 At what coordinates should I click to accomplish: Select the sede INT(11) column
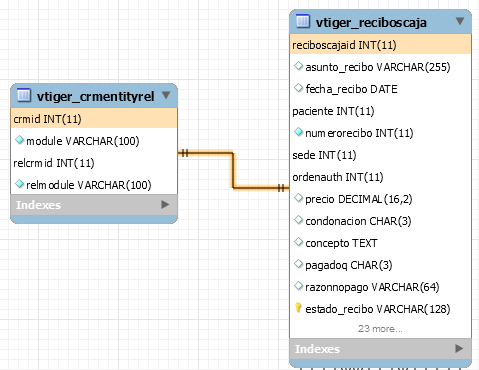coord(380,155)
